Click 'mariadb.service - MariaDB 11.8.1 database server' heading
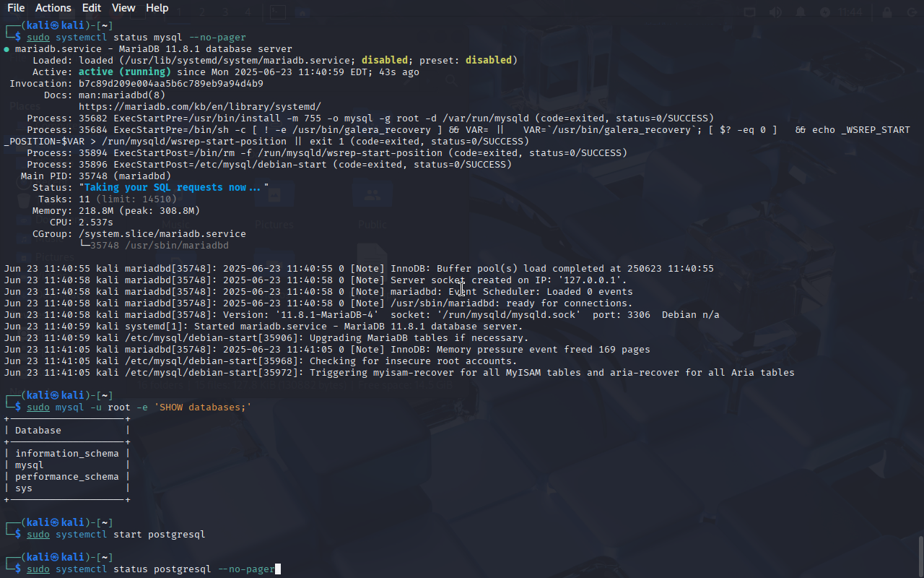Viewport: 924px width, 578px height. point(154,48)
